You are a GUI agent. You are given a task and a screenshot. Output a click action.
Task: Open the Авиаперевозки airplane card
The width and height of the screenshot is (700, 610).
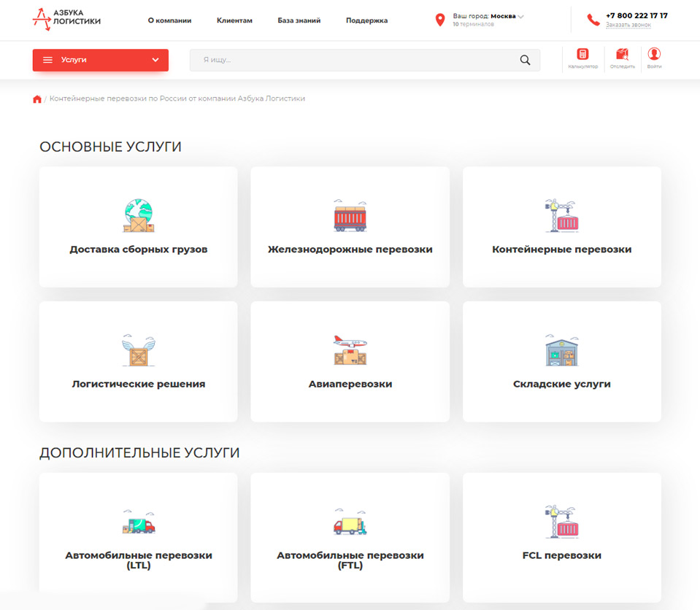pyautogui.click(x=350, y=361)
